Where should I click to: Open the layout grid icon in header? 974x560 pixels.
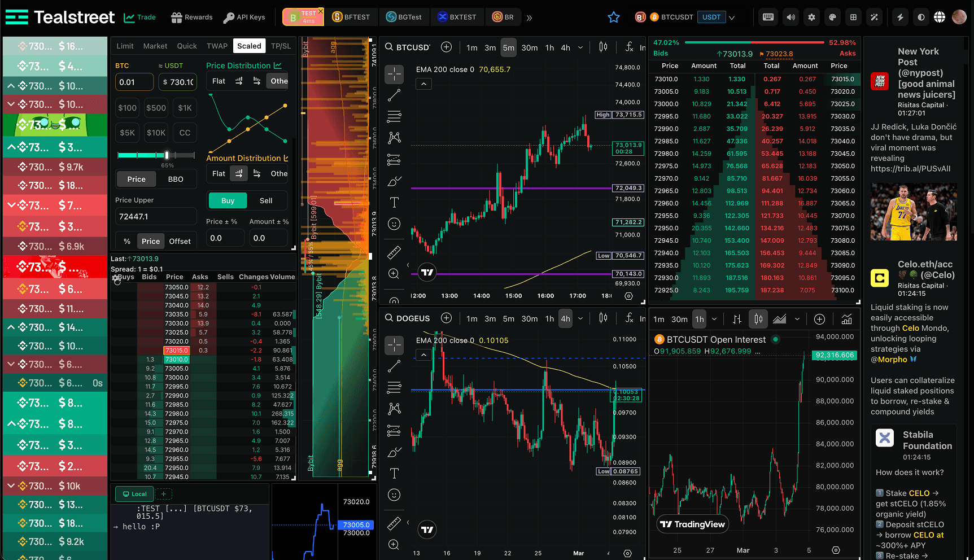[x=853, y=17]
